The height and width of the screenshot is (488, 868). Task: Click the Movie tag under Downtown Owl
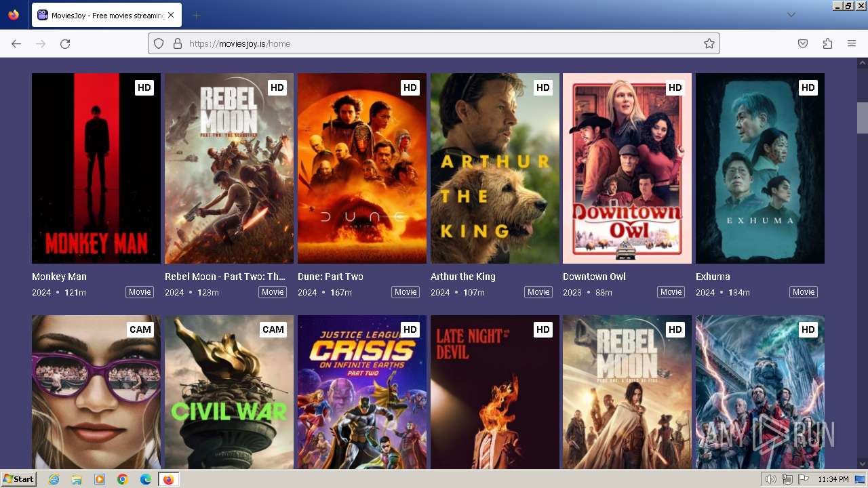click(671, 292)
